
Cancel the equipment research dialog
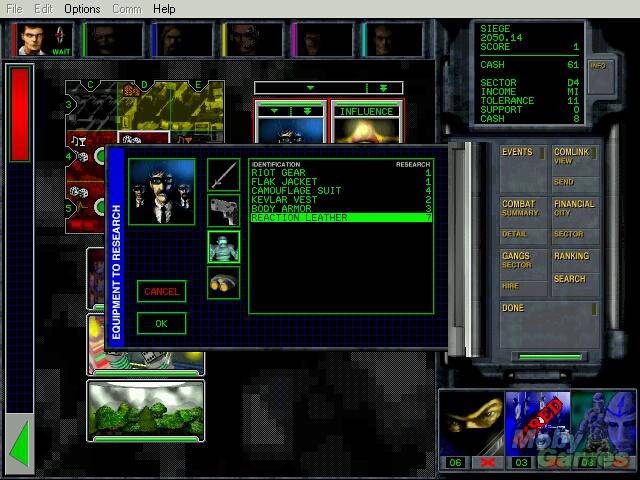tap(162, 291)
